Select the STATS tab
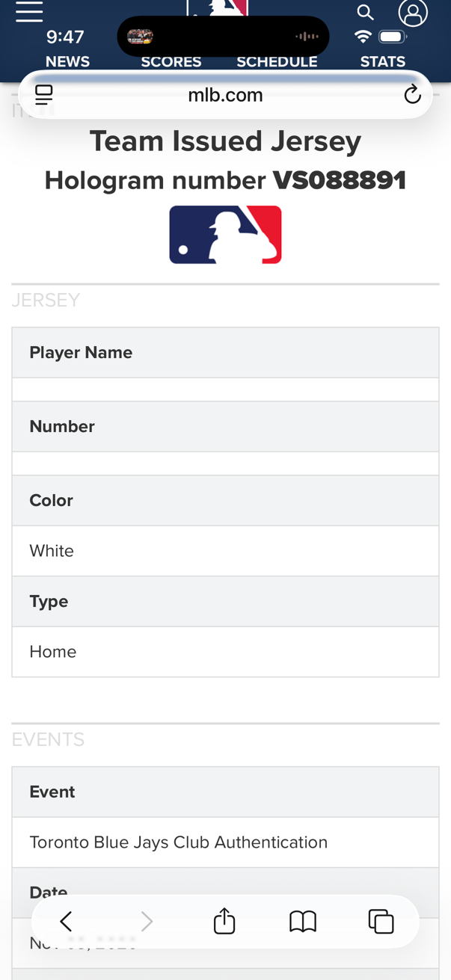 point(383,62)
